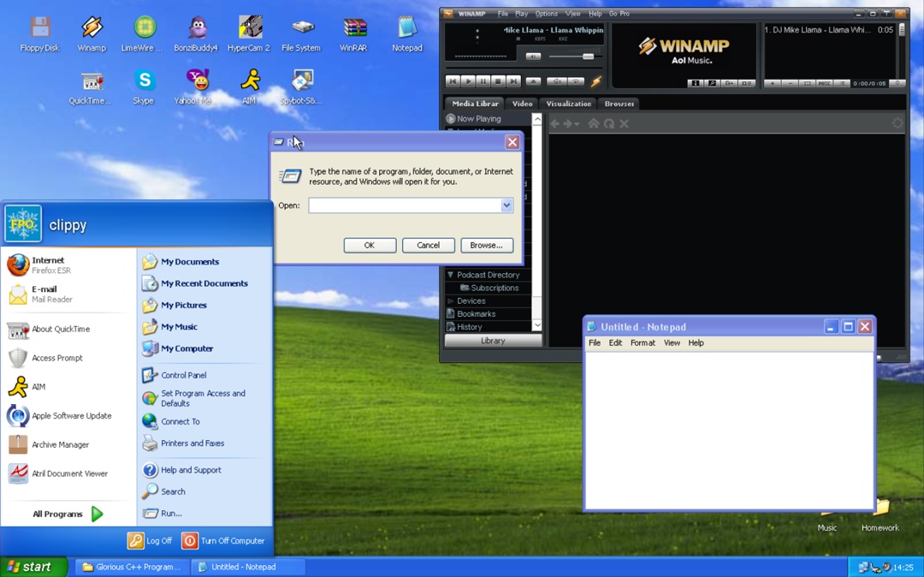This screenshot has width=924, height=577.
Task: Click Go Pro in Winamp menu bar
Action: 619,14
